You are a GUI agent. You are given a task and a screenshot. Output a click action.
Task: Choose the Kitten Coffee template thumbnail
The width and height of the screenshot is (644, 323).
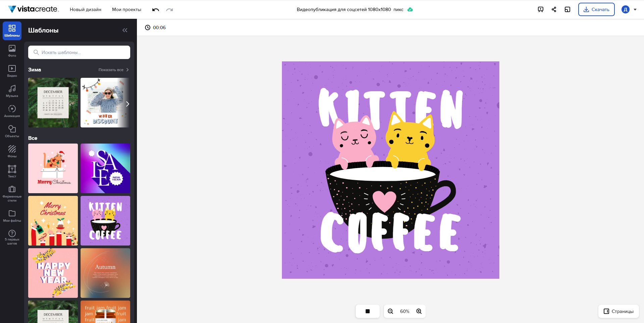(105, 221)
